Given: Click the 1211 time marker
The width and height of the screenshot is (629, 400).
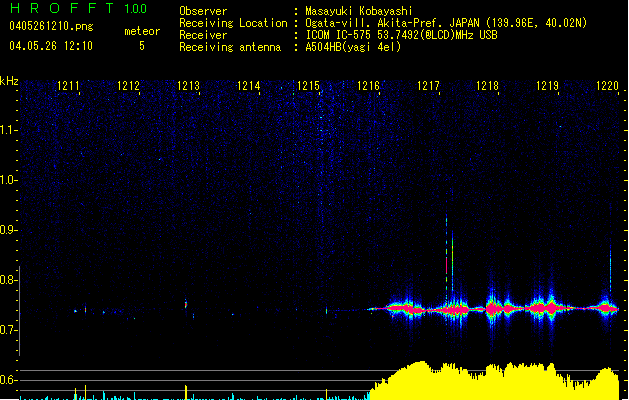Looking at the screenshot, I should point(68,86).
